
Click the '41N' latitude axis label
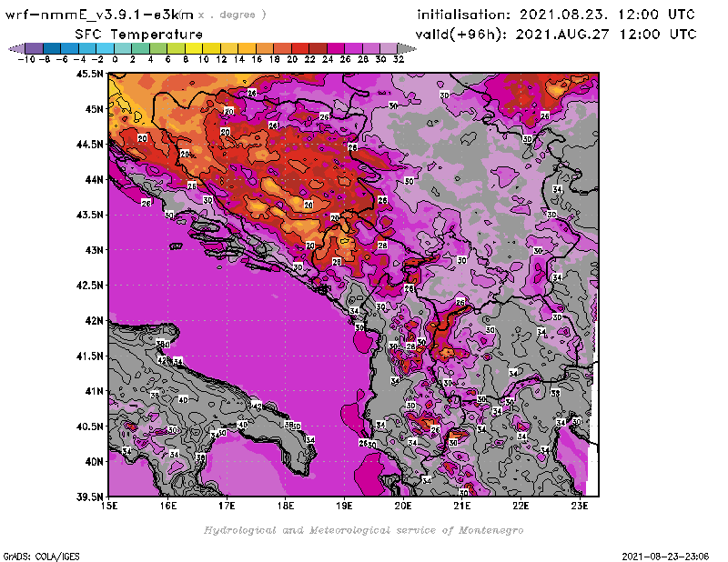pos(94,391)
